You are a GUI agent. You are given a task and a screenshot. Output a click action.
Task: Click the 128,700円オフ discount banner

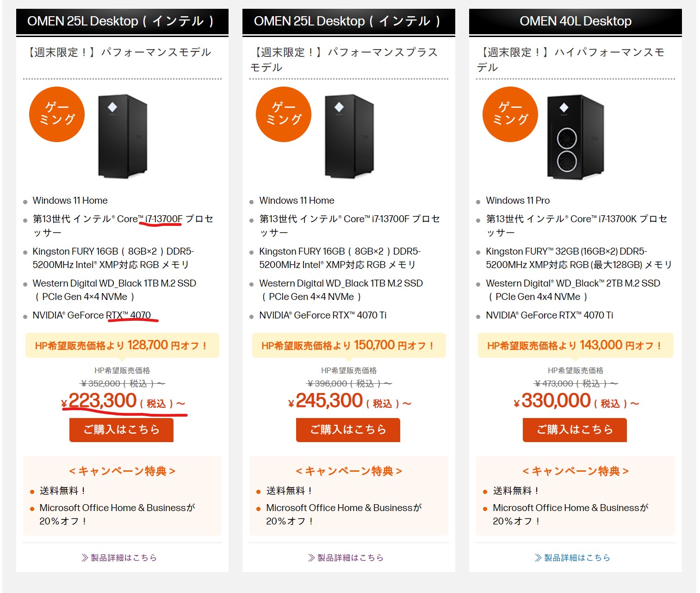[x=122, y=345]
